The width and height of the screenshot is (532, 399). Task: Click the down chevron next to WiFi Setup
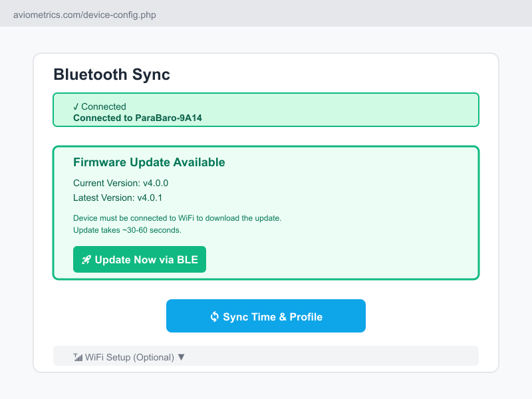coord(180,356)
